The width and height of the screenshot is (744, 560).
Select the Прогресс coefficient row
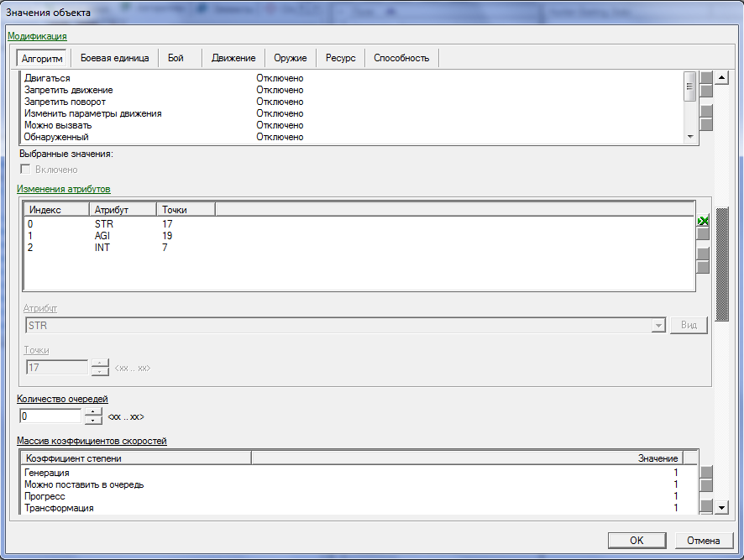[359, 496]
